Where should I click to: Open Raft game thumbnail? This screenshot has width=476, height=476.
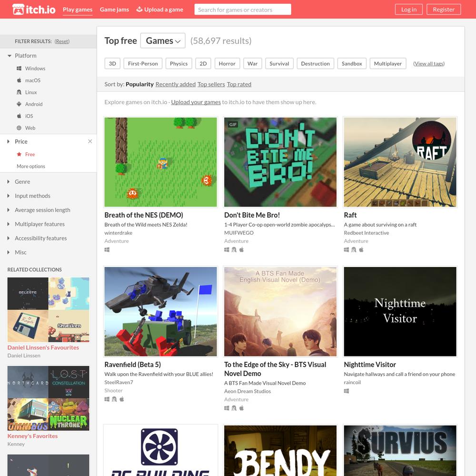[x=400, y=162]
